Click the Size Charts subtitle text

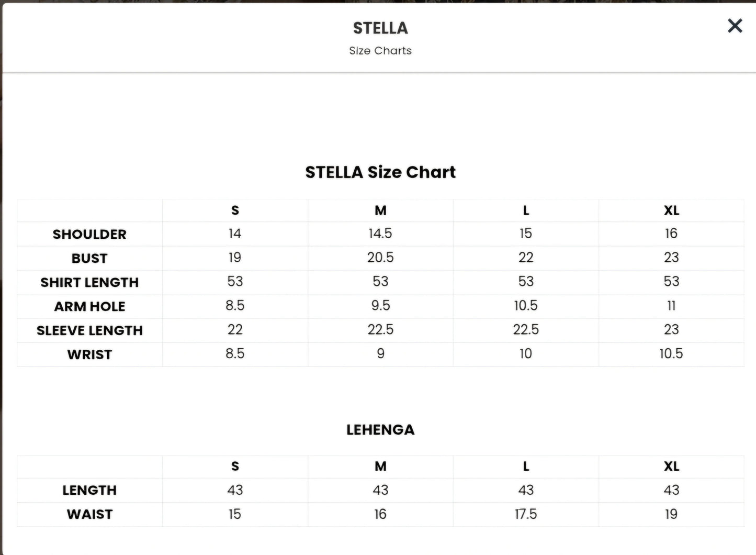[380, 51]
